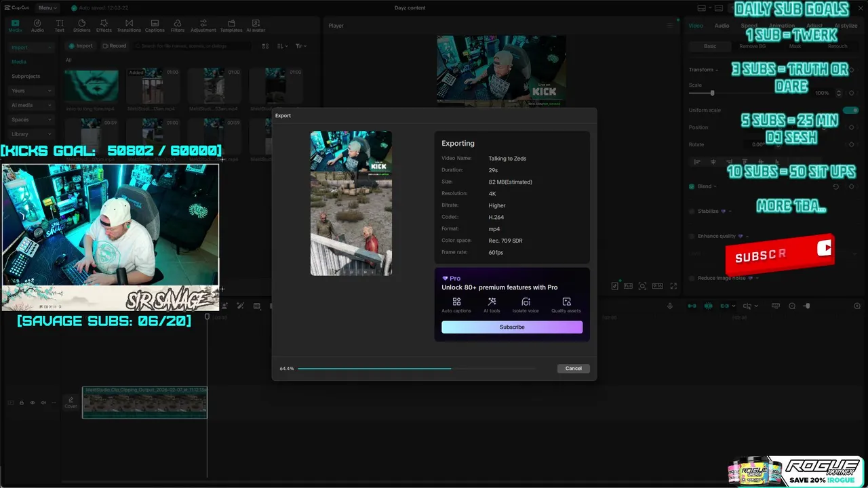Open the Adjustment panel in top toolbar
Viewport: 868px width, 488px height.
[203, 26]
